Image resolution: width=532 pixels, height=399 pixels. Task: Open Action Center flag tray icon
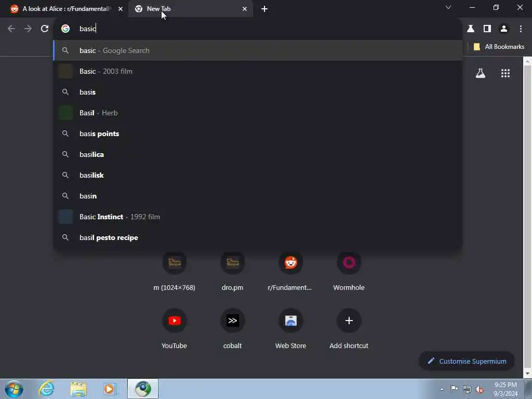click(454, 389)
